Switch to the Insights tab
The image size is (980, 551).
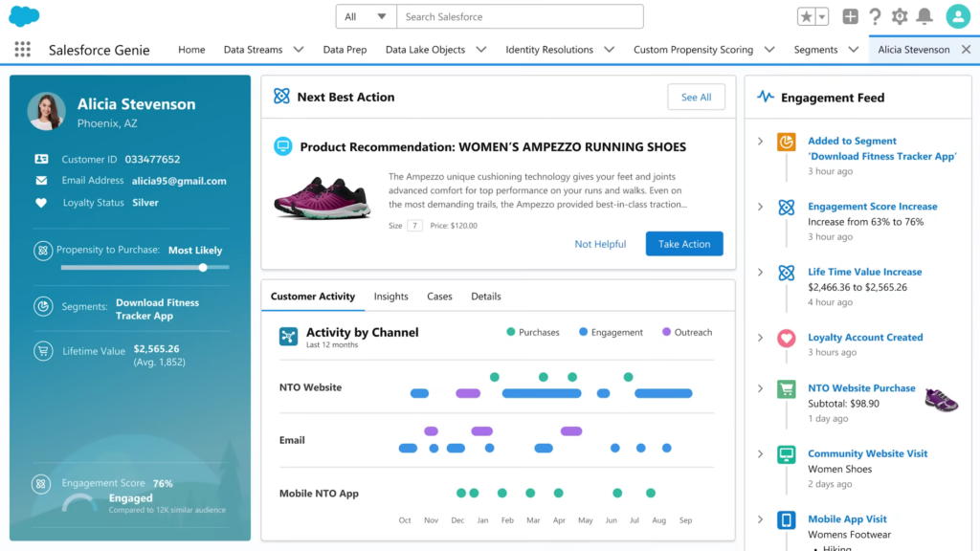[390, 297]
